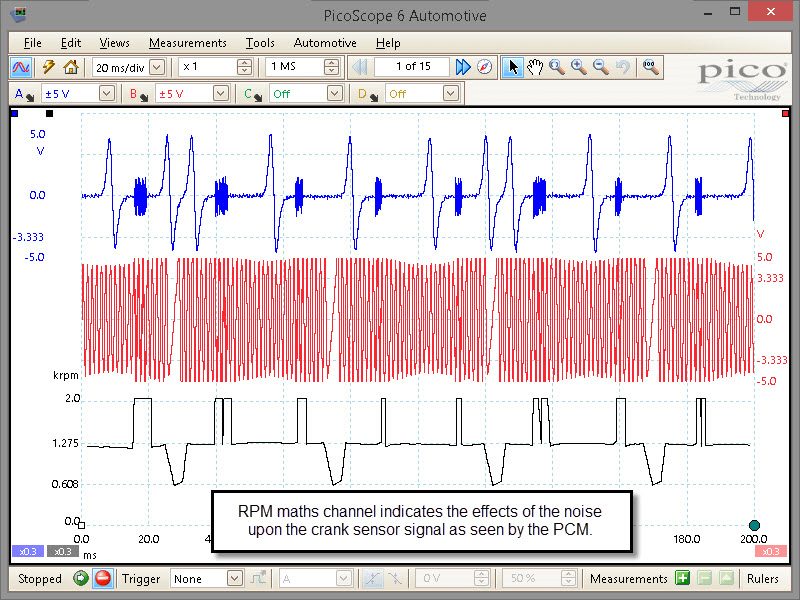Open Channel A options button
The height and width of the screenshot is (600, 800).
coord(24,94)
